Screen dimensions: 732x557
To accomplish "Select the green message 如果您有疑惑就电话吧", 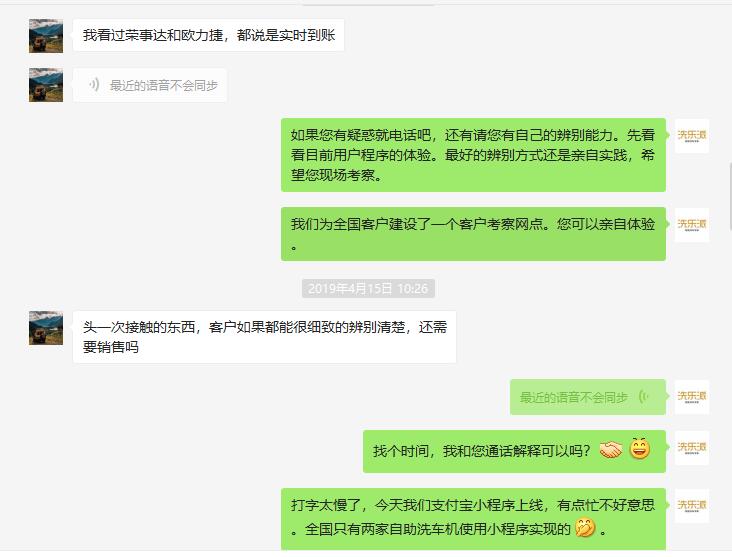I will coord(473,155).
